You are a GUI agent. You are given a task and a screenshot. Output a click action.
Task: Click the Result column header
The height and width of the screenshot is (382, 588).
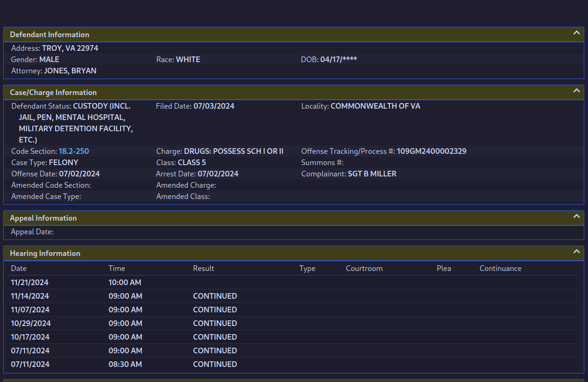tap(203, 268)
